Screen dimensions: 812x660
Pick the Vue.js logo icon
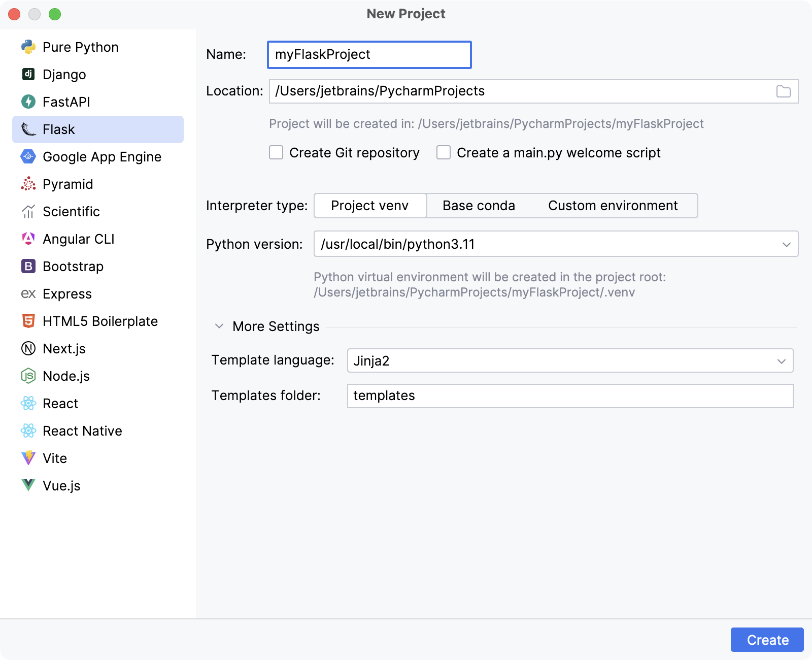click(28, 486)
